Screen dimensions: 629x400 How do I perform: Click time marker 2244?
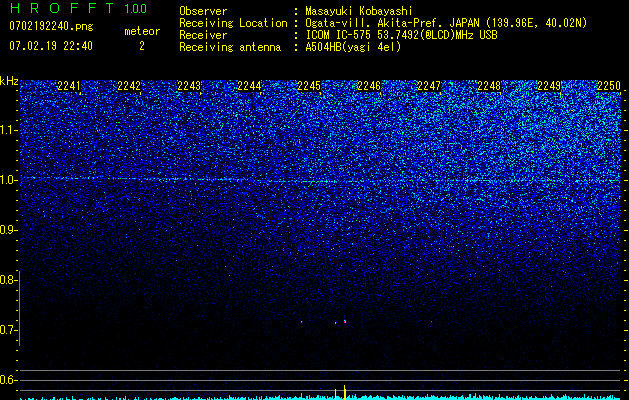pyautogui.click(x=249, y=86)
